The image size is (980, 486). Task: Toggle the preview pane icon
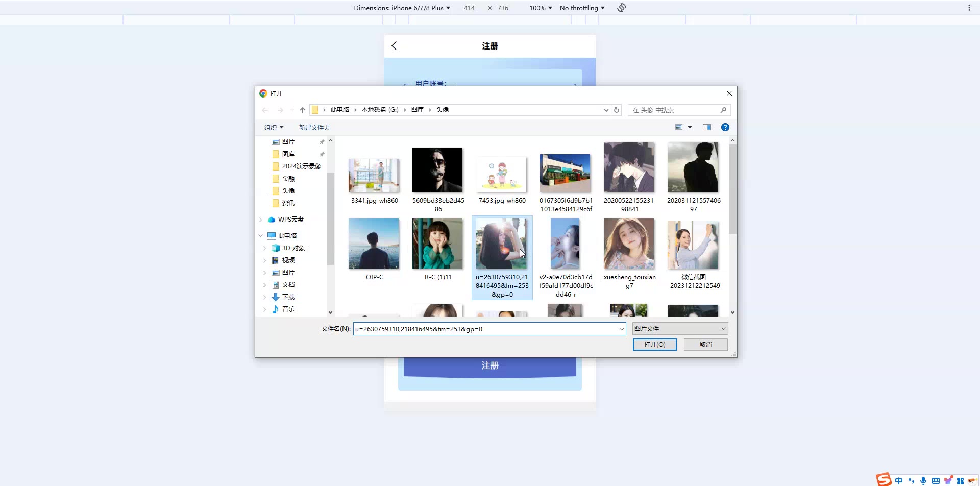point(707,127)
